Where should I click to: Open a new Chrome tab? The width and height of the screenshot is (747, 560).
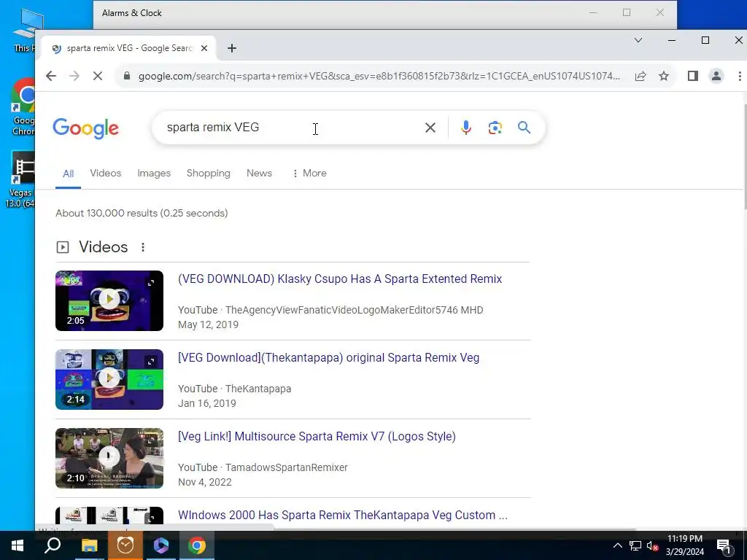[x=232, y=48]
